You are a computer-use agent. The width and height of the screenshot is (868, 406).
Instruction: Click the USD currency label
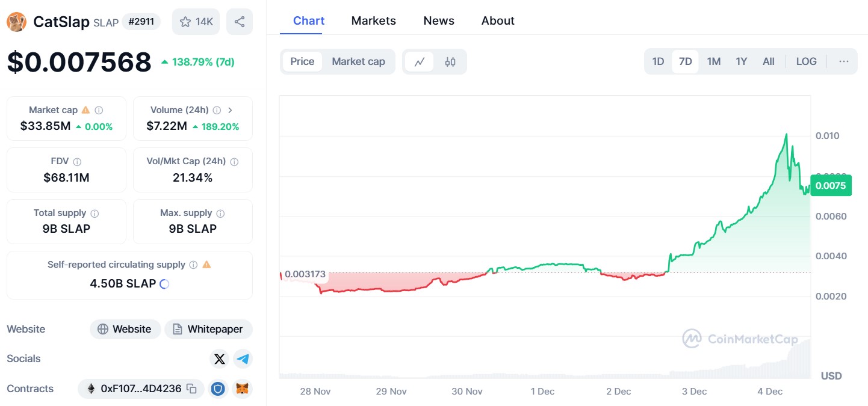[831, 376]
